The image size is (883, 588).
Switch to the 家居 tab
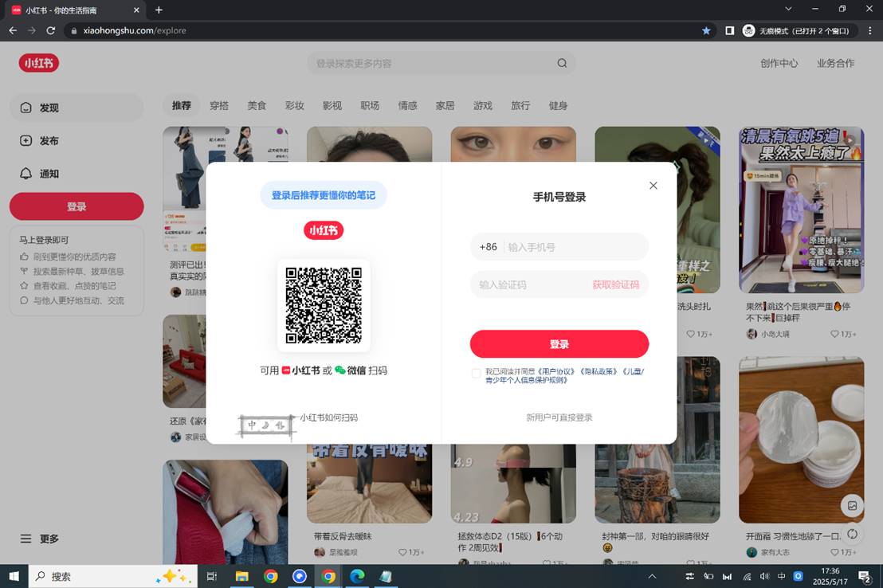coord(445,105)
